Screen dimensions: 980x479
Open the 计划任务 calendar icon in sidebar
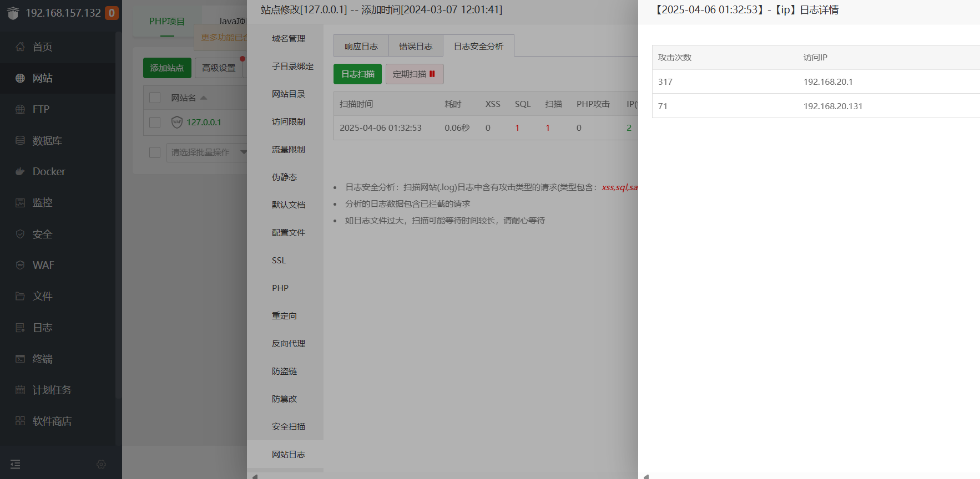[20, 390]
